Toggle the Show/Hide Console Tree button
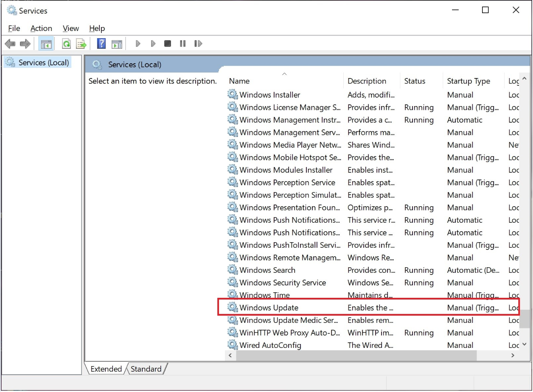 click(x=46, y=44)
